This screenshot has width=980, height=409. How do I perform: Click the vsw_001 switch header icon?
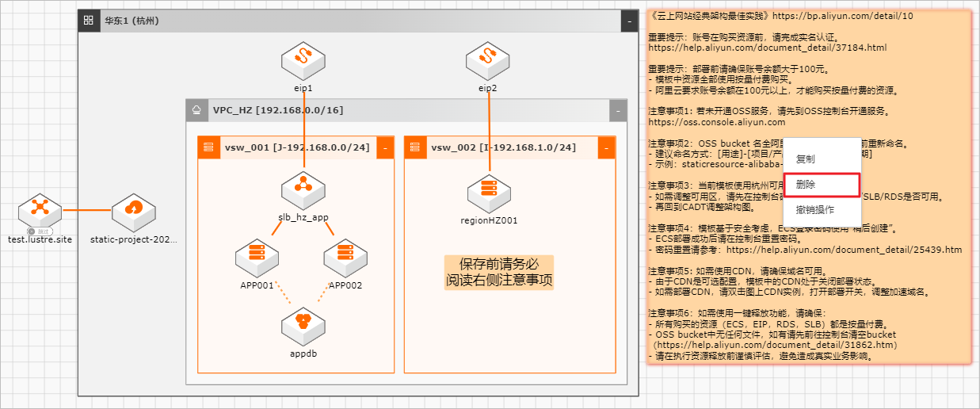tap(208, 147)
